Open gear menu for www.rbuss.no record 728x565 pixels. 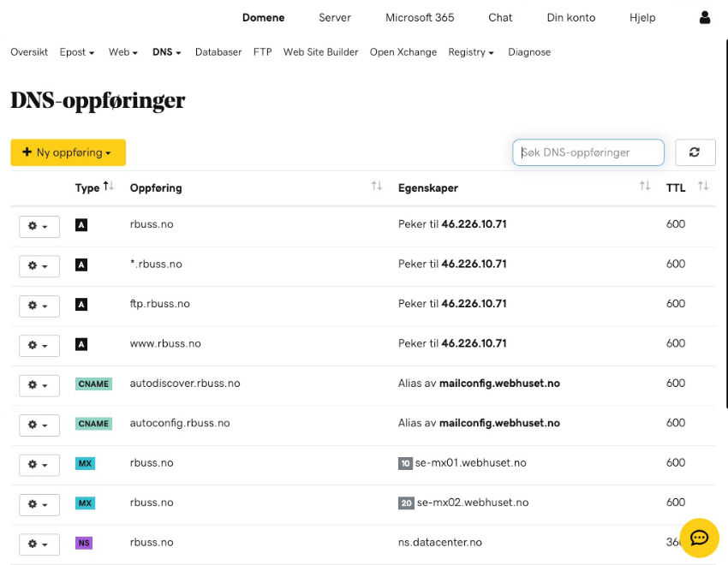pos(39,345)
